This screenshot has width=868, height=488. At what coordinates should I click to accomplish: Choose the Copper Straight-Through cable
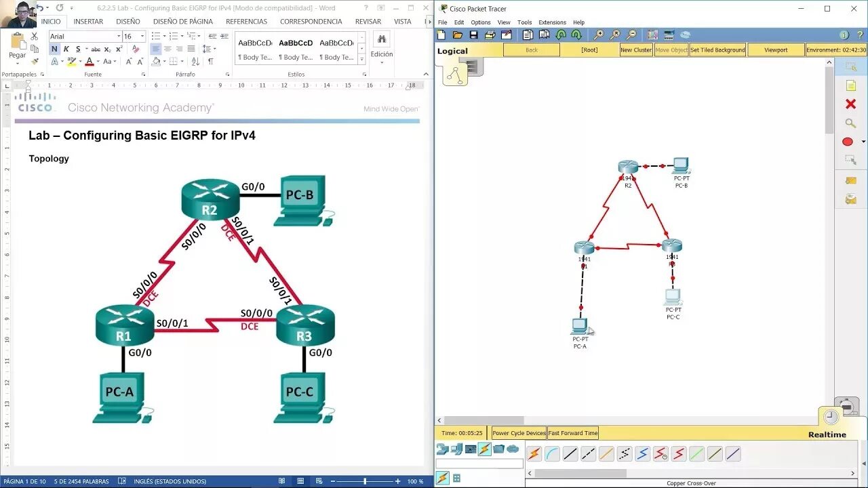click(x=570, y=454)
